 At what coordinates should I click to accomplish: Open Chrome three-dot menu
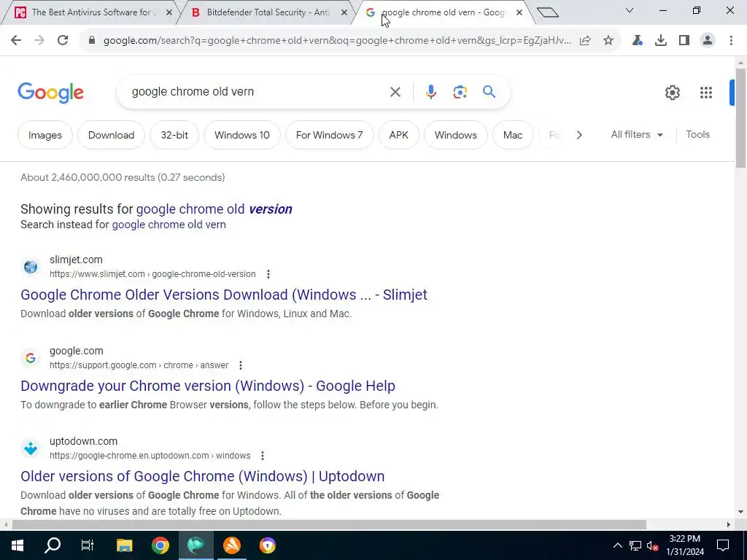coord(731,41)
